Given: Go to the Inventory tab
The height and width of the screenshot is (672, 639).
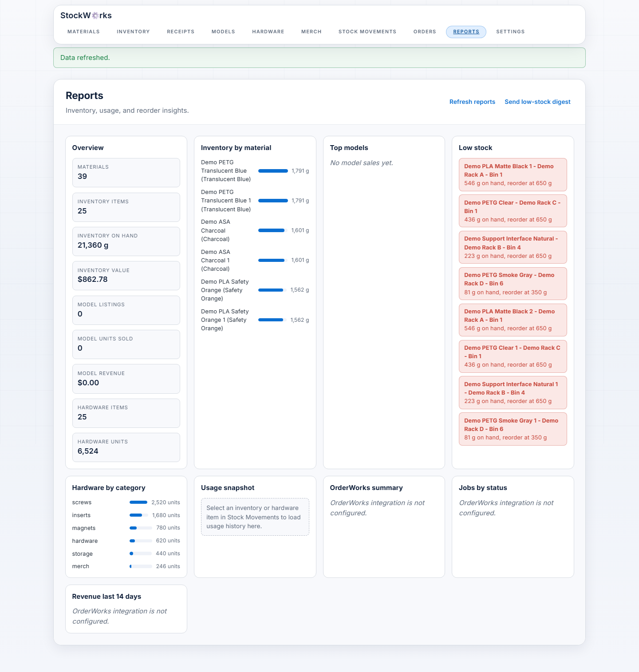Looking at the screenshot, I should pos(133,32).
